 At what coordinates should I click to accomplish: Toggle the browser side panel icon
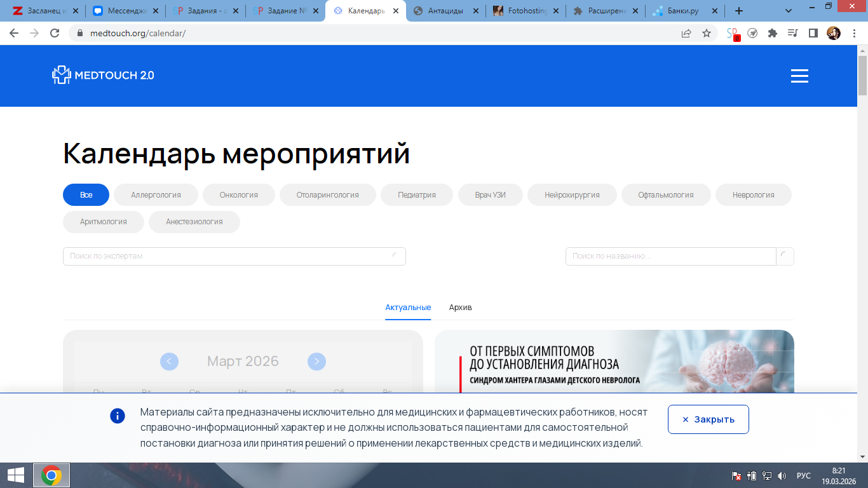point(813,33)
